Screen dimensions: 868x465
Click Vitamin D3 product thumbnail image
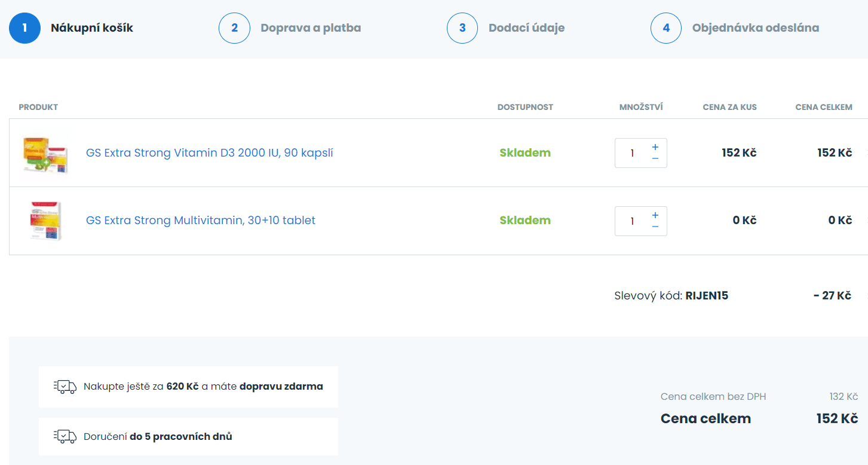(45, 154)
